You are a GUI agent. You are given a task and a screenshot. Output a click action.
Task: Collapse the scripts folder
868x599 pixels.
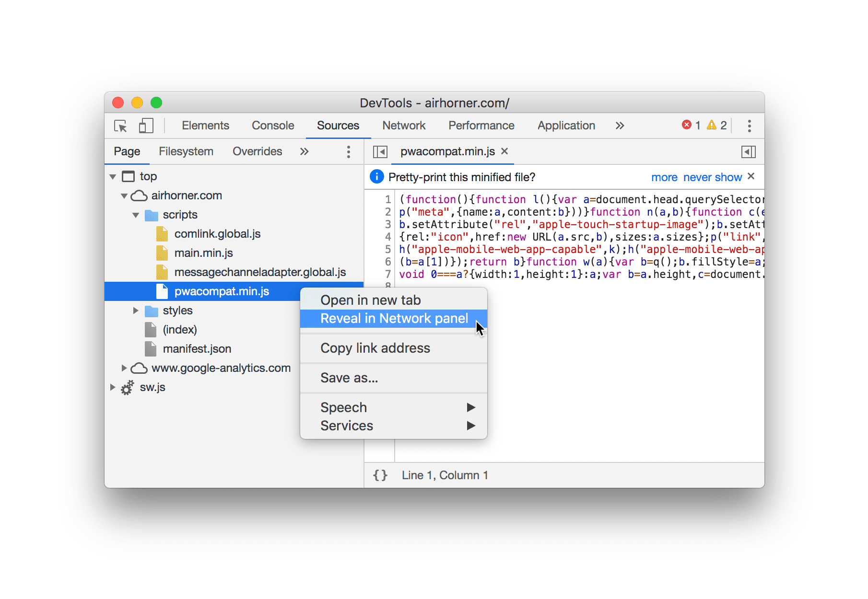[x=135, y=215]
